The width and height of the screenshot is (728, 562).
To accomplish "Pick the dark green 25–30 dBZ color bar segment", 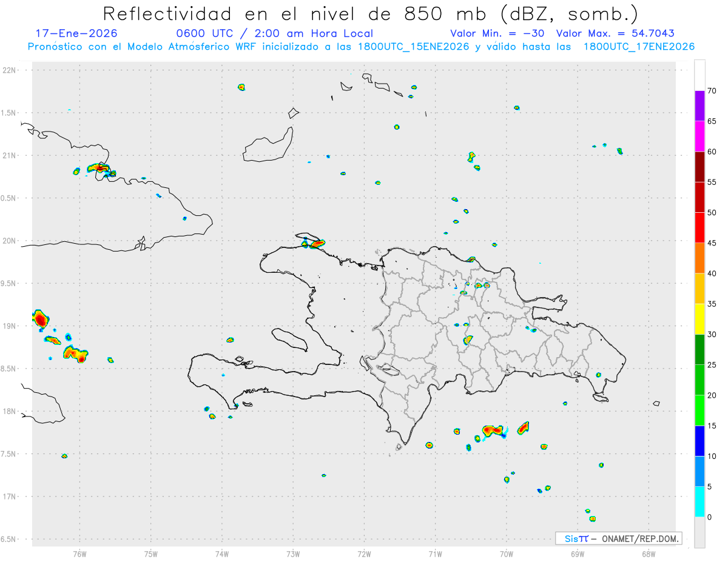I will (699, 350).
